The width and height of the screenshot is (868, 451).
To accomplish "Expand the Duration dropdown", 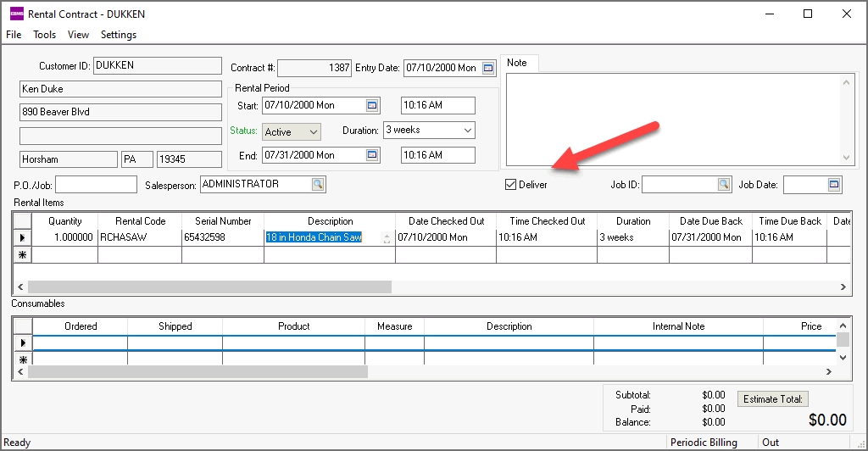I will click(468, 131).
